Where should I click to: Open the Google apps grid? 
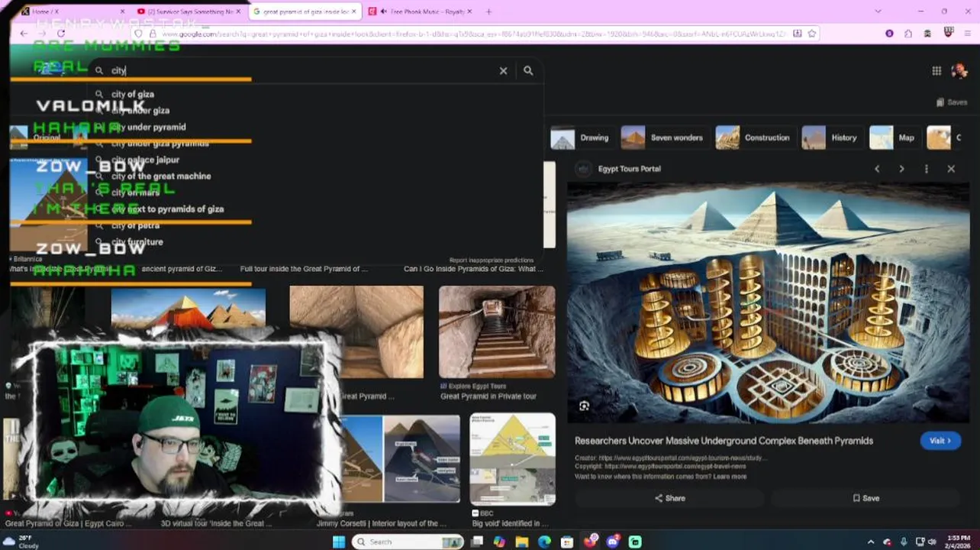click(x=936, y=70)
